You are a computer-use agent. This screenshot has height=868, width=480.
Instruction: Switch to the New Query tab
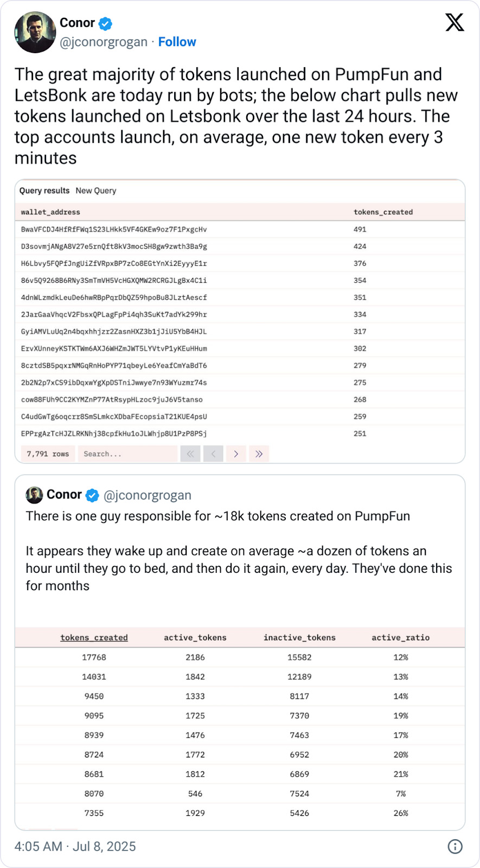coord(96,190)
